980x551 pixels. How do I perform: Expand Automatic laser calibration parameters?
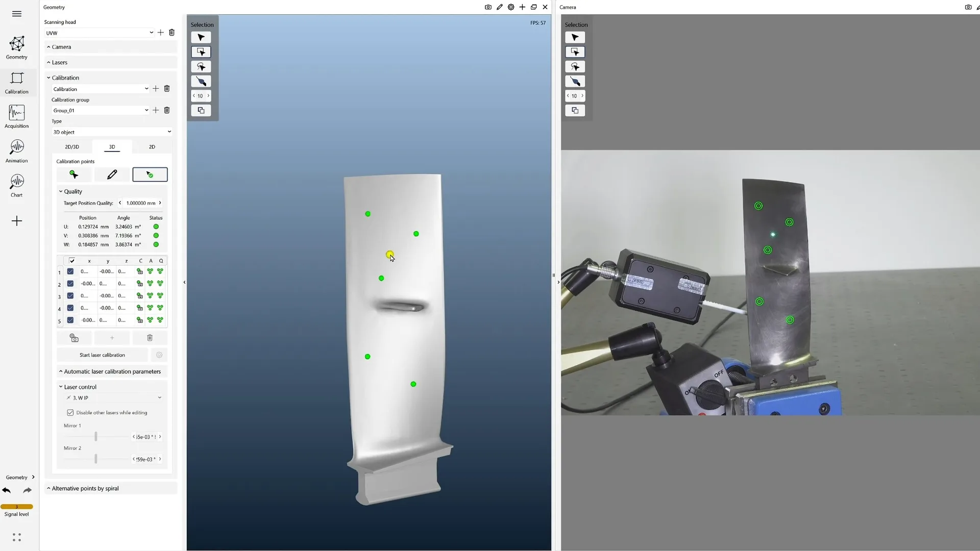point(112,372)
